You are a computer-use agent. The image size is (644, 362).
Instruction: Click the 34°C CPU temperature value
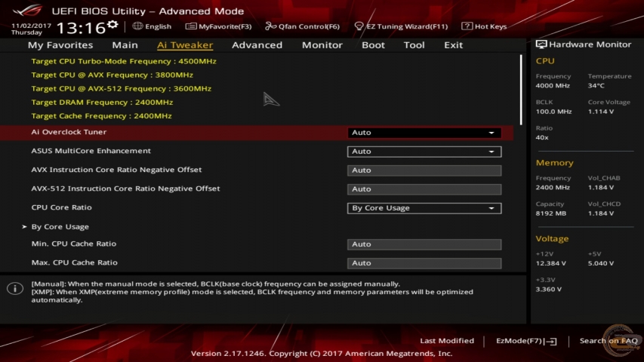[596, 86]
